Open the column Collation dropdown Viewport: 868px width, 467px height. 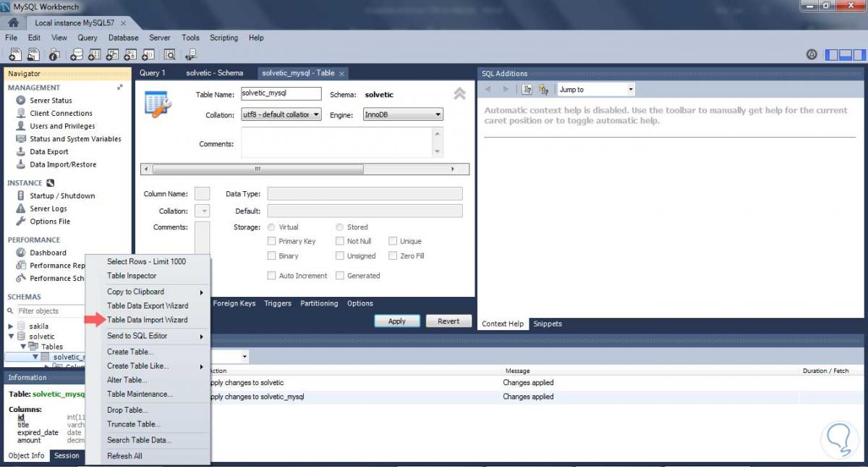tap(203, 211)
